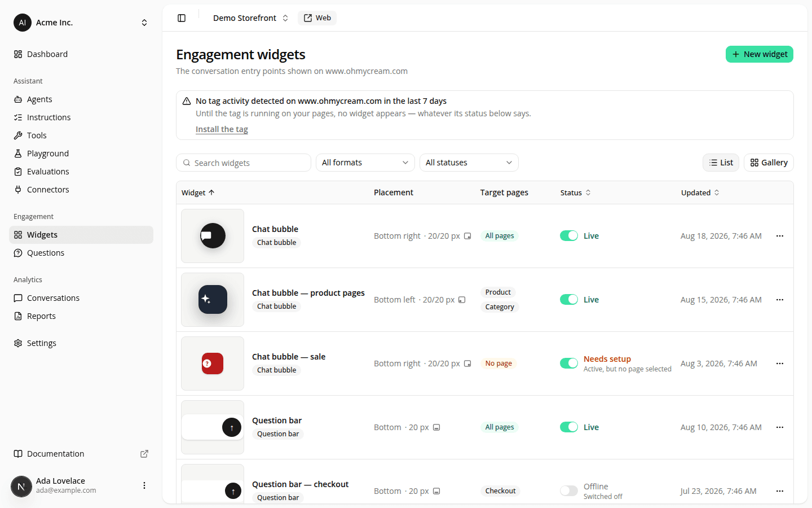Open the Agents page
Image resolution: width=812 pixels, height=508 pixels.
[x=81, y=99]
